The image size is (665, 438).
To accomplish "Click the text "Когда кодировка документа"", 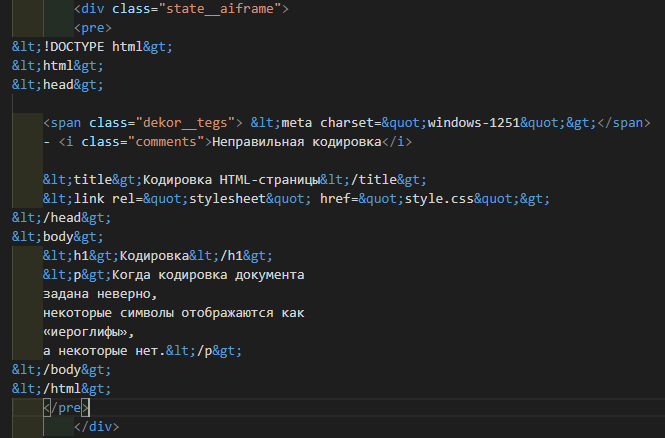I will point(208,275).
